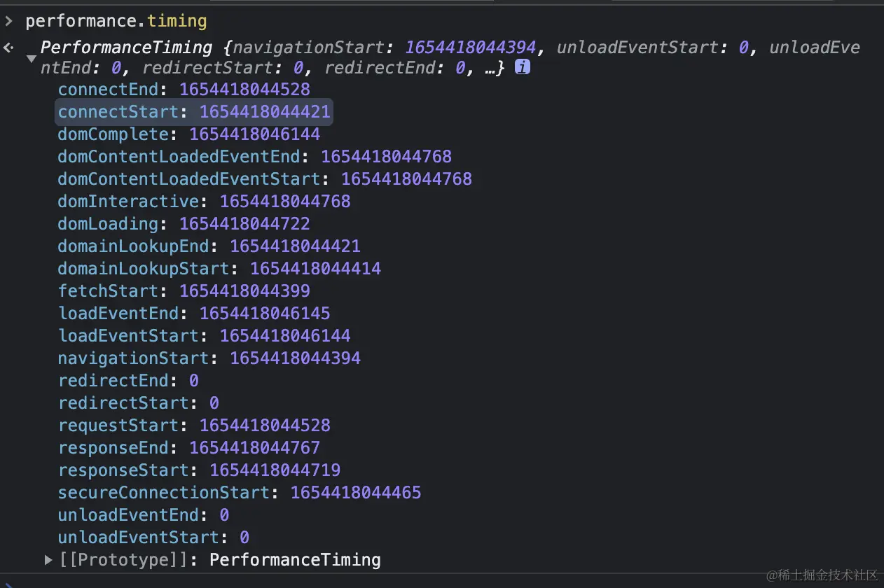Screen dimensions: 884x588
Task: Click the value 1654418044767 of responseEnd
Action: point(255,448)
